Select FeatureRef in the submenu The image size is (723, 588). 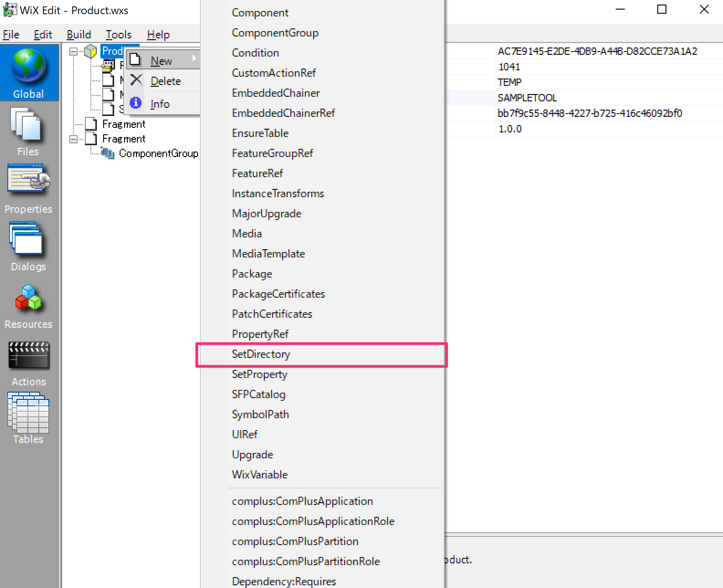point(321,173)
